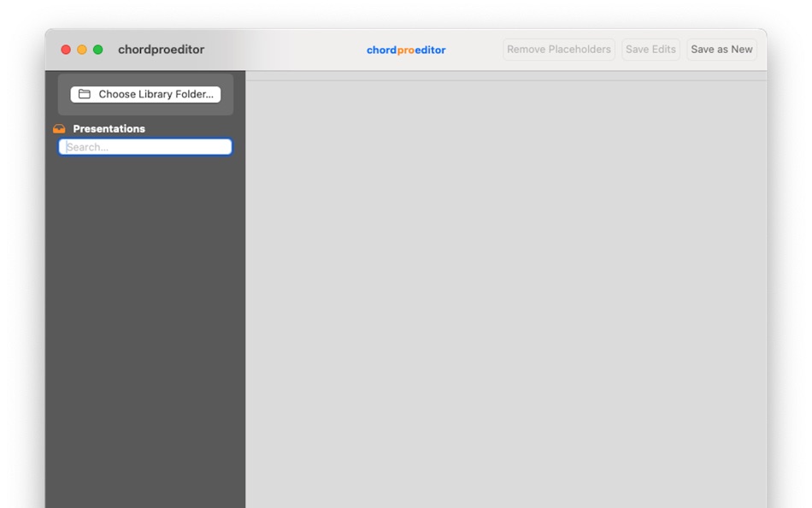Click the yellow minimize traffic-light control

(81, 50)
